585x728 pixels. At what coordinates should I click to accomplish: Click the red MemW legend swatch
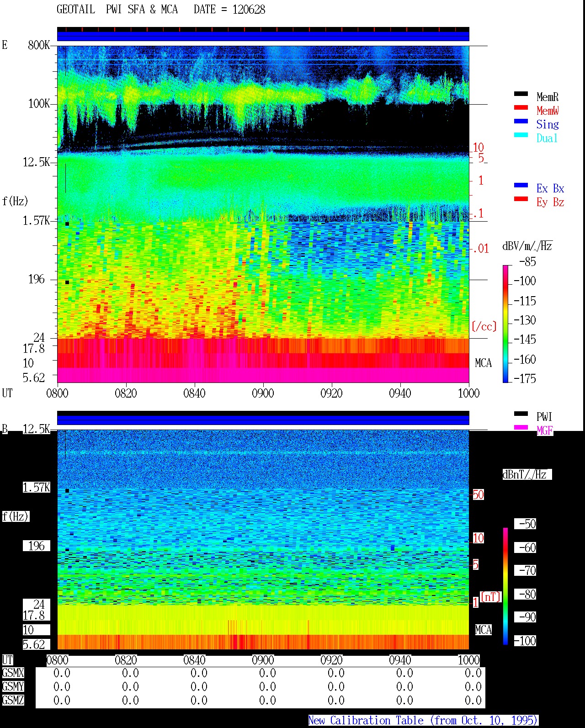(521, 108)
